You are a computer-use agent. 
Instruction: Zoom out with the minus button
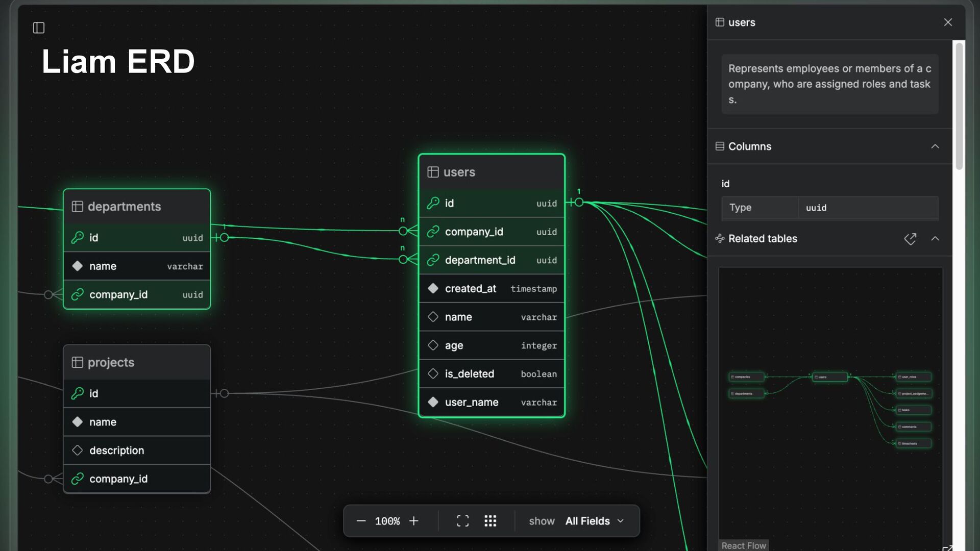pos(361,521)
